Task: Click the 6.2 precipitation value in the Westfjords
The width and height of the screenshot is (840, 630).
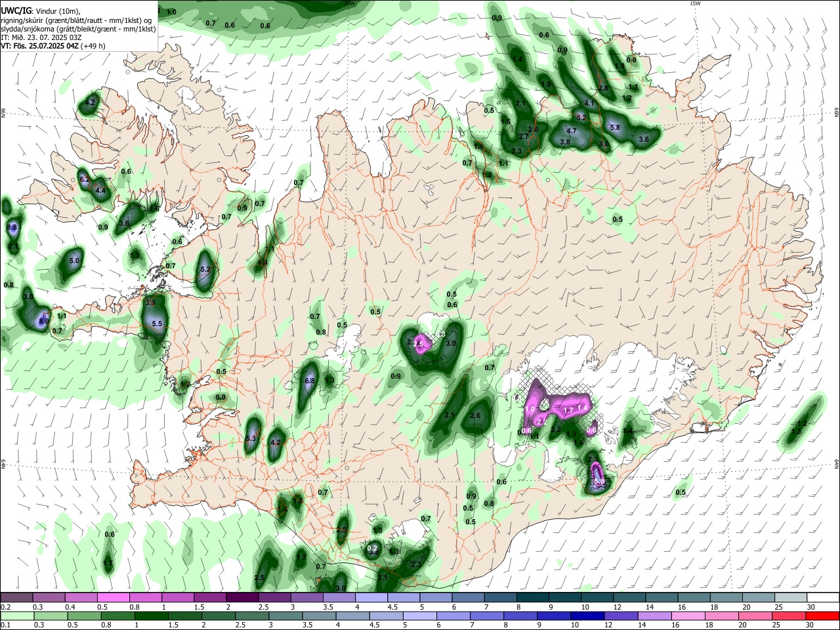Action: 84,179
